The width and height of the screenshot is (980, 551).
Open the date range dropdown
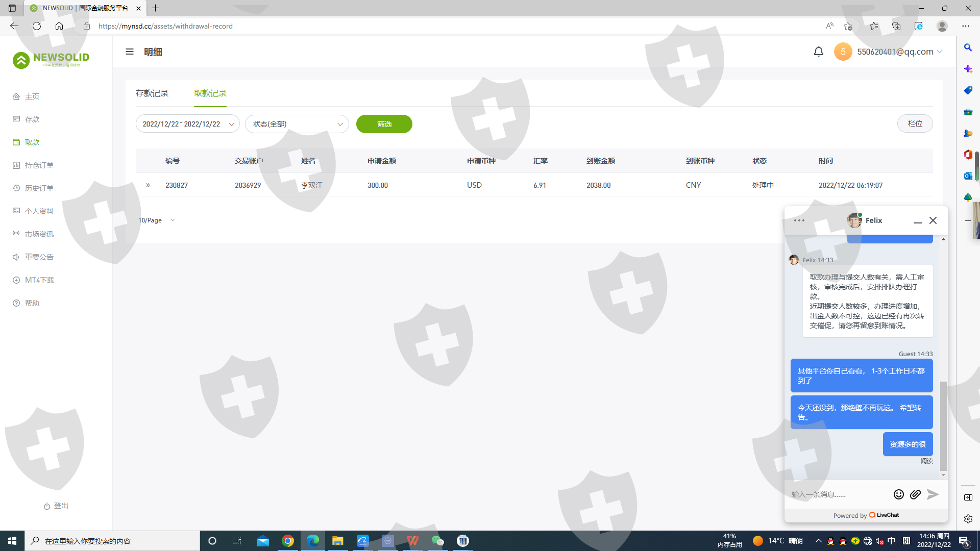click(x=187, y=124)
